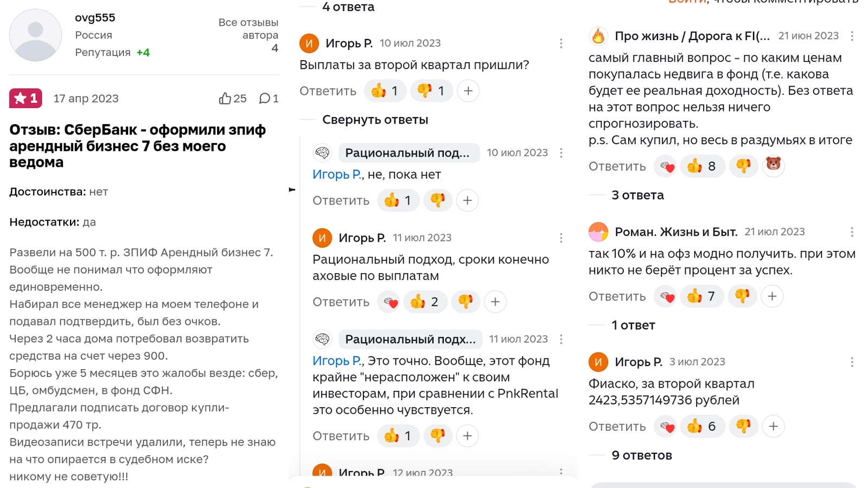The height and width of the screenshot is (488, 868).
Task: Dislike the 'Фиаско, за второй квартал' comment
Action: 743,426
